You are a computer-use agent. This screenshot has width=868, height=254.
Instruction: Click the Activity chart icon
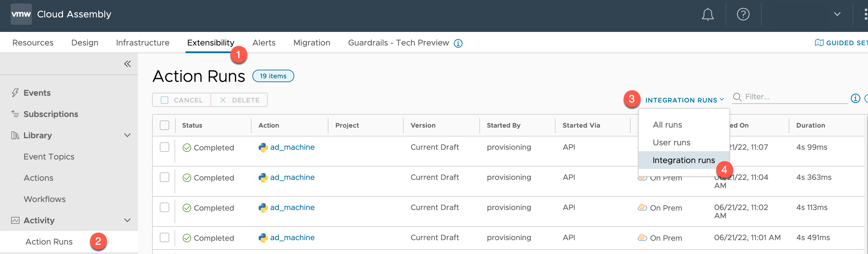pos(15,221)
